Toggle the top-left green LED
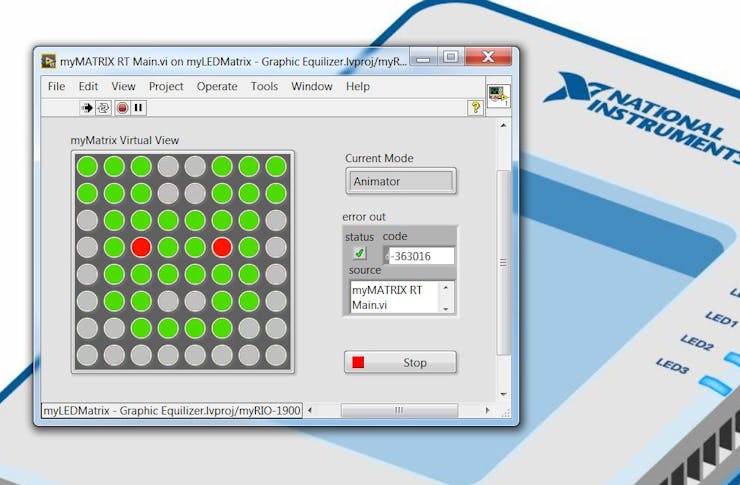 coord(87,167)
